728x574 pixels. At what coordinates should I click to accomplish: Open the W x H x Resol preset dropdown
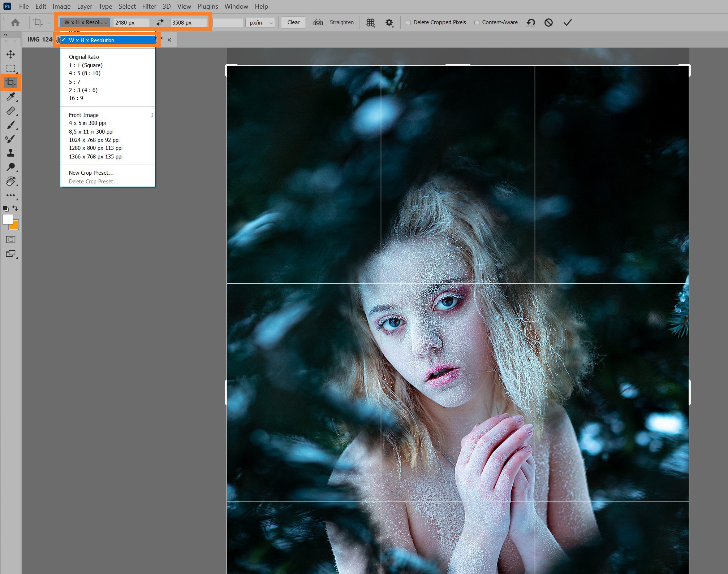[x=85, y=22]
